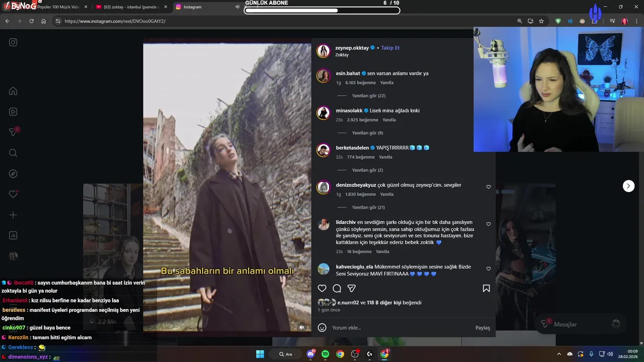Like kahvecioglu_ela's comment
The width and height of the screenshot is (644, 362).
pyautogui.click(x=488, y=268)
